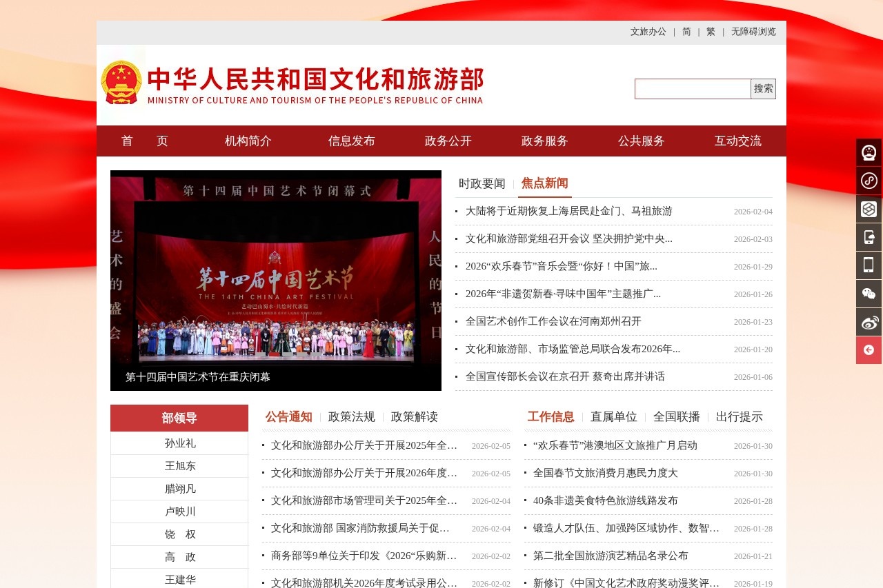
Task: Open the national emblem icon in right sidebar
Action: (869, 152)
